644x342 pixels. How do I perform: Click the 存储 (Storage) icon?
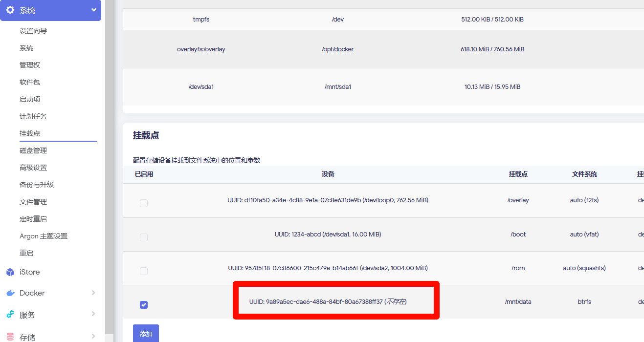tap(10, 337)
